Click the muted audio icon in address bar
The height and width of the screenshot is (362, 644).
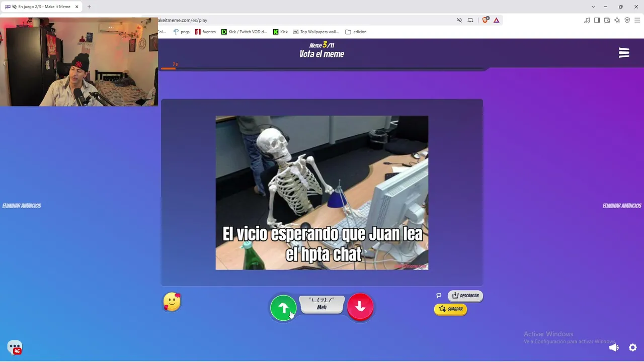pos(459,20)
